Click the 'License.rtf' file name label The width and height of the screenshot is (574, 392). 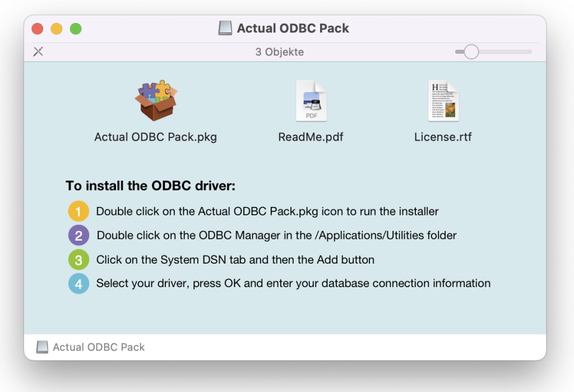tap(443, 137)
